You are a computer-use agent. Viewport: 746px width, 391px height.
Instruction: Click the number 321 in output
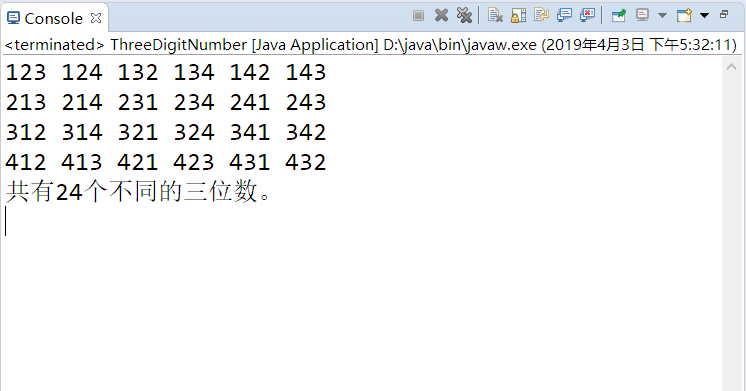tap(138, 133)
